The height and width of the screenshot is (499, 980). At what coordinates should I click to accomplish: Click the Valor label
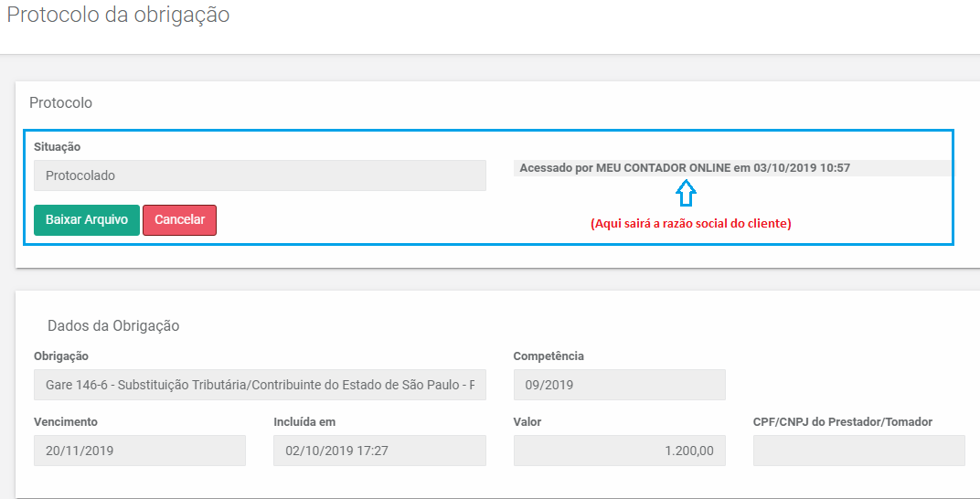click(527, 421)
